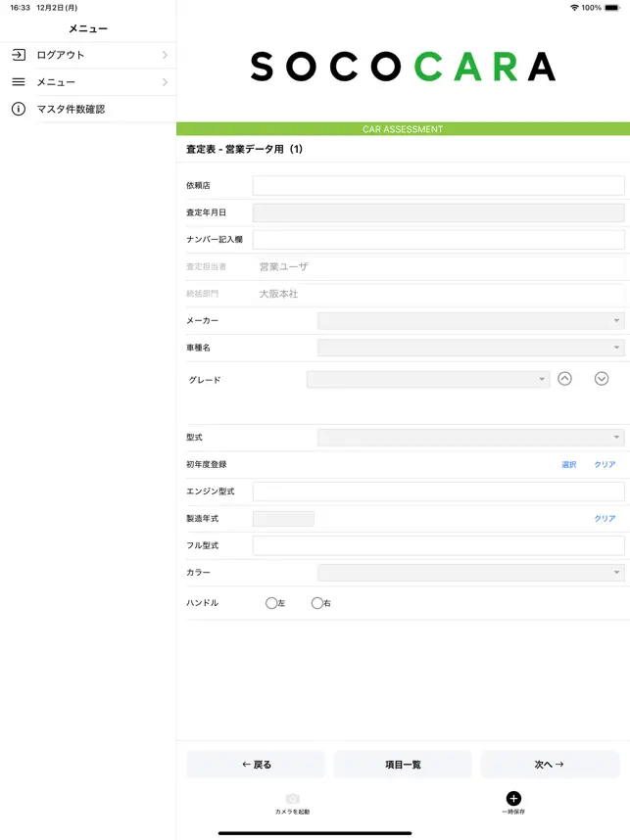Focus the 査定年月日 field

(439, 212)
